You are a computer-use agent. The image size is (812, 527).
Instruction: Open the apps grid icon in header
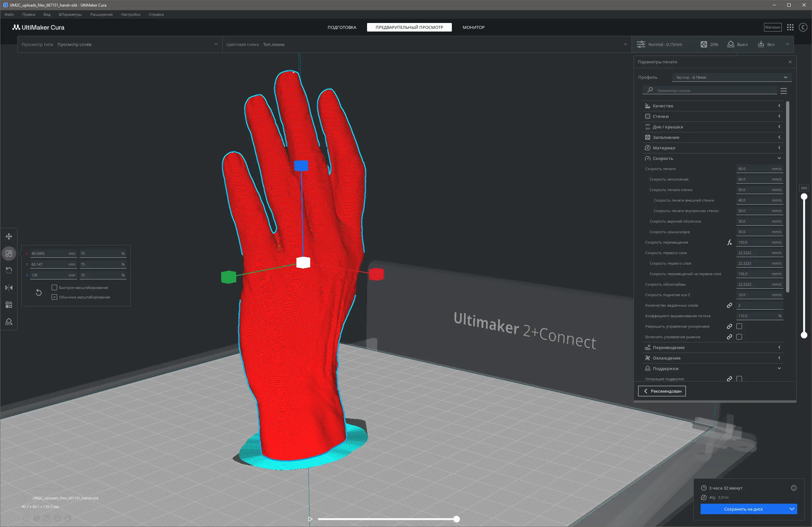790,27
